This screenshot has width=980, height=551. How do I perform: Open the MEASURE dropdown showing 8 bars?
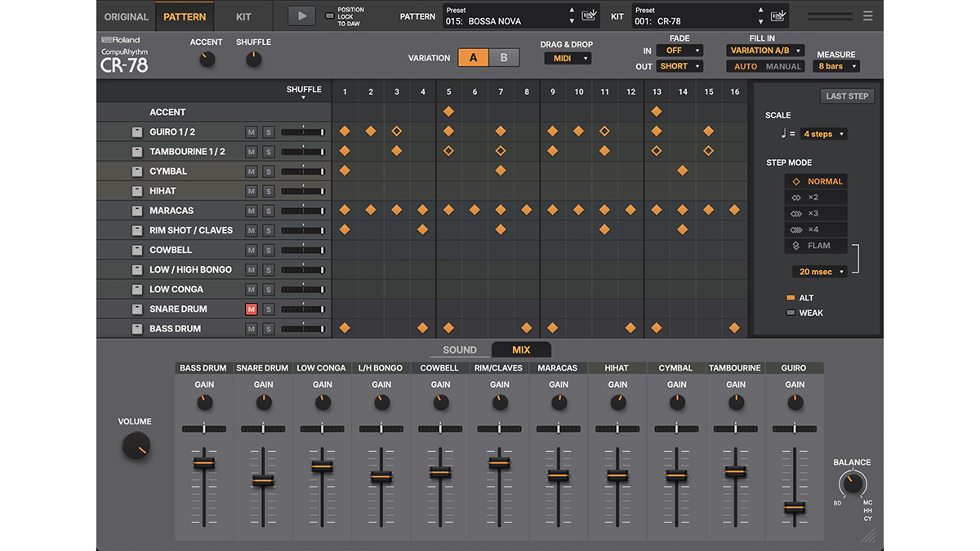[836, 66]
